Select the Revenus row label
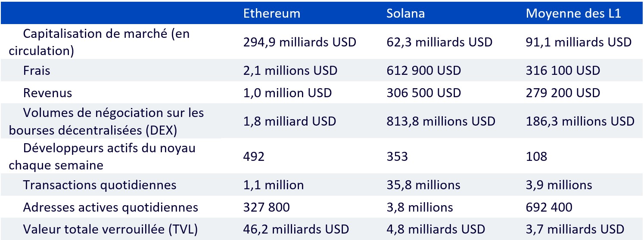This screenshot has width=644, height=240. tap(47, 92)
